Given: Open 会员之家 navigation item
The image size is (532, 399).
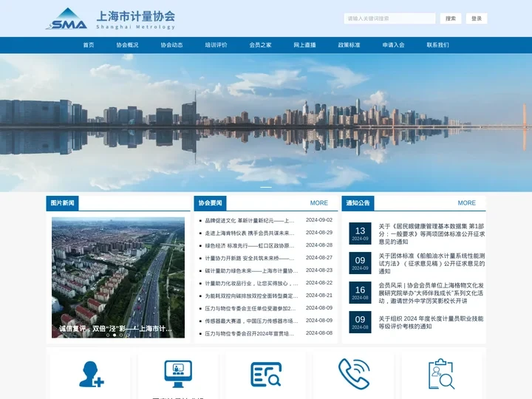Looking at the screenshot, I should [x=260, y=45].
